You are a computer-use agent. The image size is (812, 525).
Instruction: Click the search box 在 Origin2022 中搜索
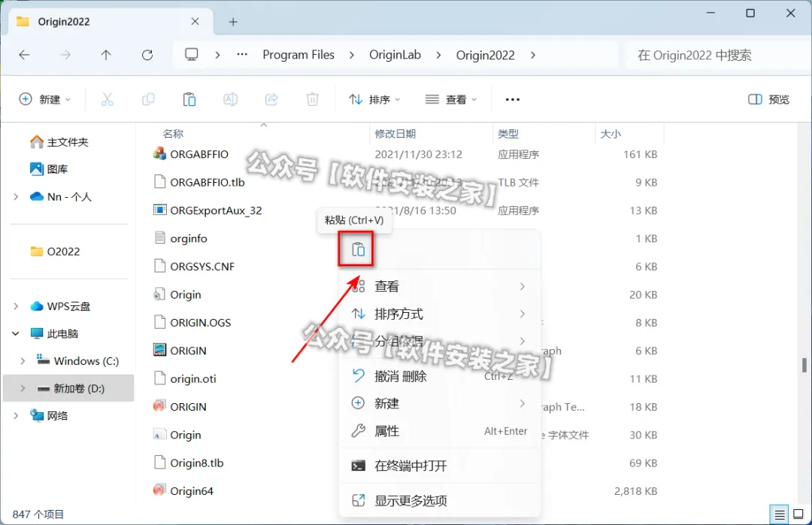717,55
